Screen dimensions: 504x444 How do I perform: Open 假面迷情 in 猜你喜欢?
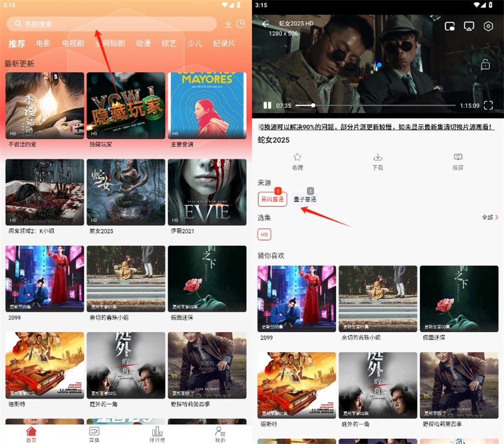pos(459,299)
